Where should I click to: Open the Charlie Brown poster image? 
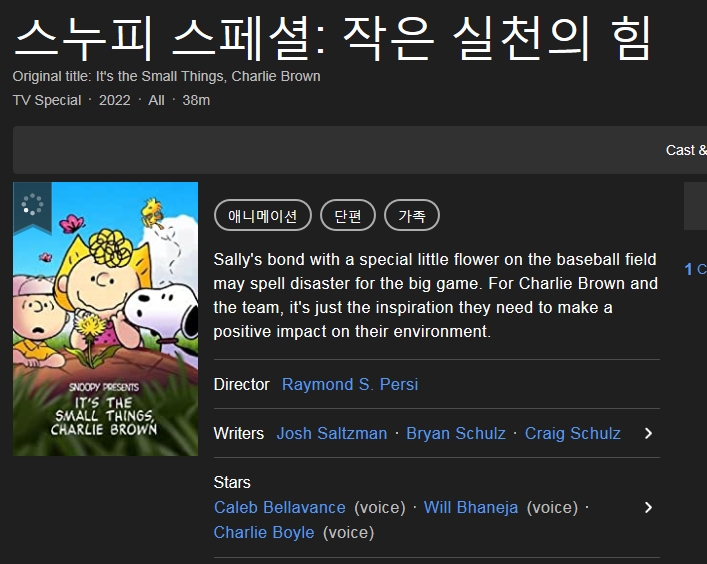105,330
